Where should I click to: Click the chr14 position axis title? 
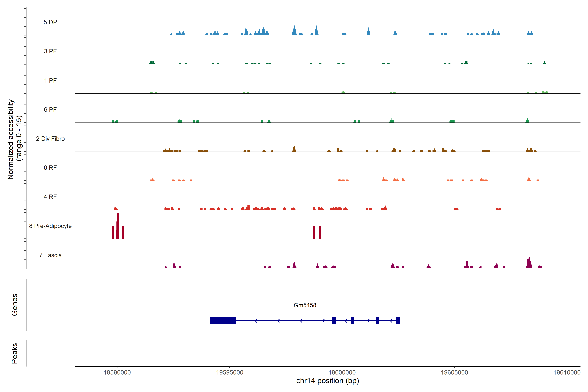click(x=327, y=381)
